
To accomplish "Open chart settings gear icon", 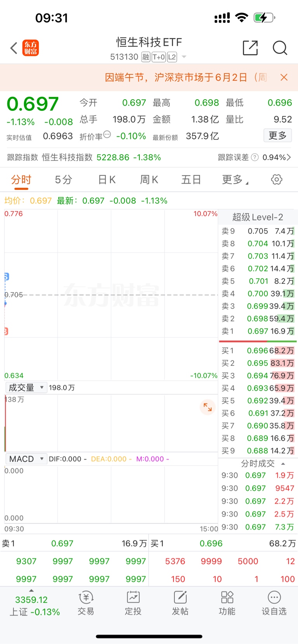I will [x=277, y=179].
